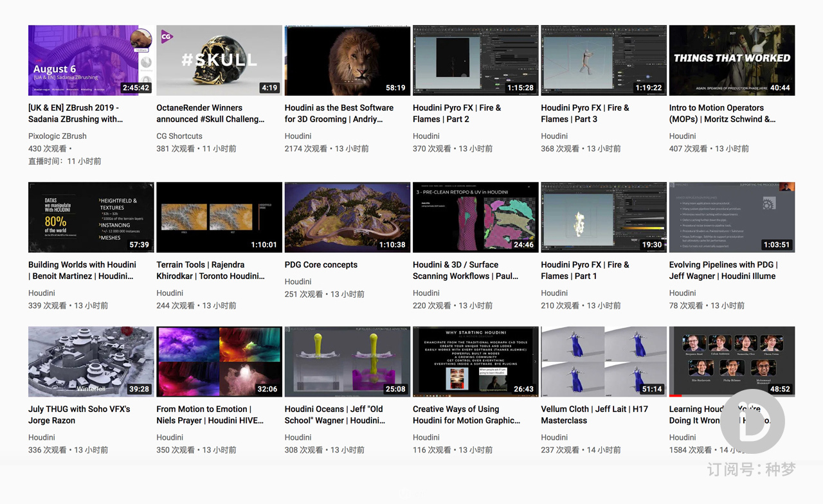
Task: Open the Winterfell July THUG video thumbnail
Action: click(x=91, y=361)
